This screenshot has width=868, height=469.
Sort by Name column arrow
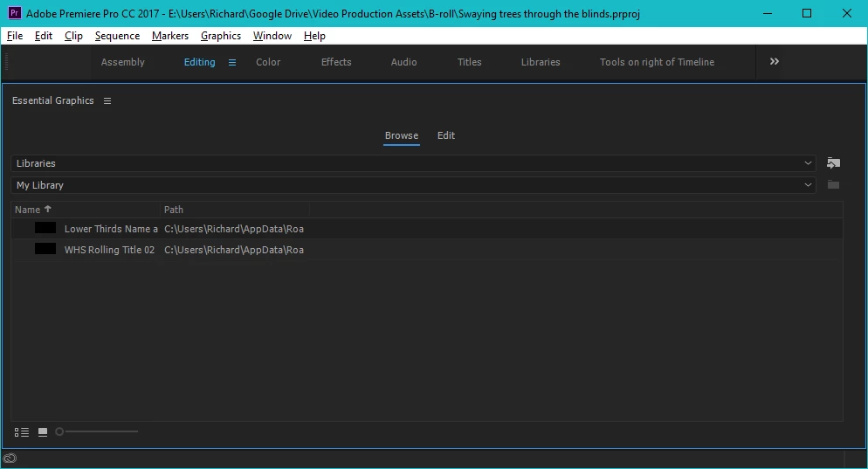pos(48,209)
